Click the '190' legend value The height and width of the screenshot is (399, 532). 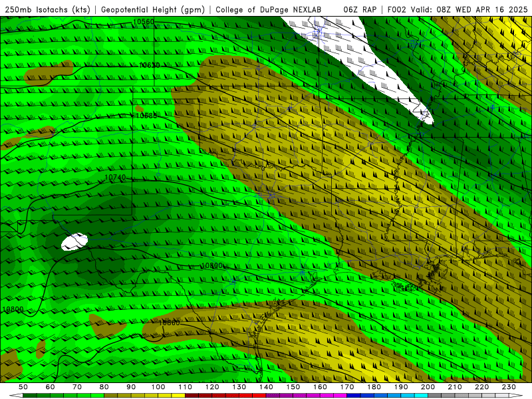[x=401, y=387]
